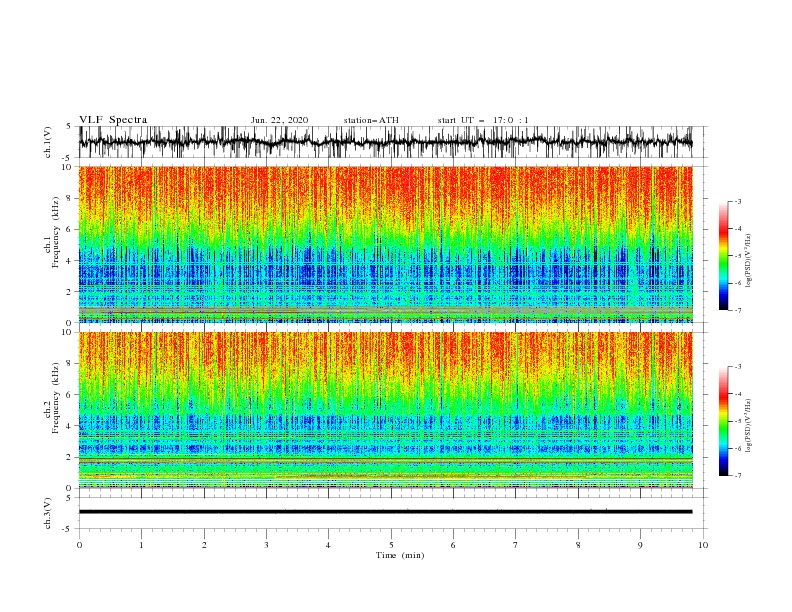
Task: Click the 'Time (min)' axis label
Action: point(400,555)
